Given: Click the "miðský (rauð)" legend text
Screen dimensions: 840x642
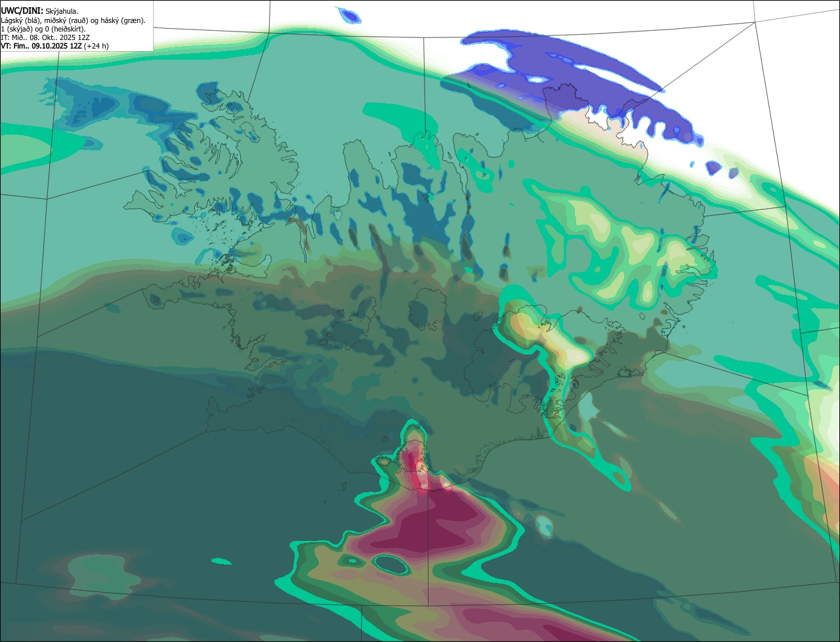Looking at the screenshot, I should [66, 20].
